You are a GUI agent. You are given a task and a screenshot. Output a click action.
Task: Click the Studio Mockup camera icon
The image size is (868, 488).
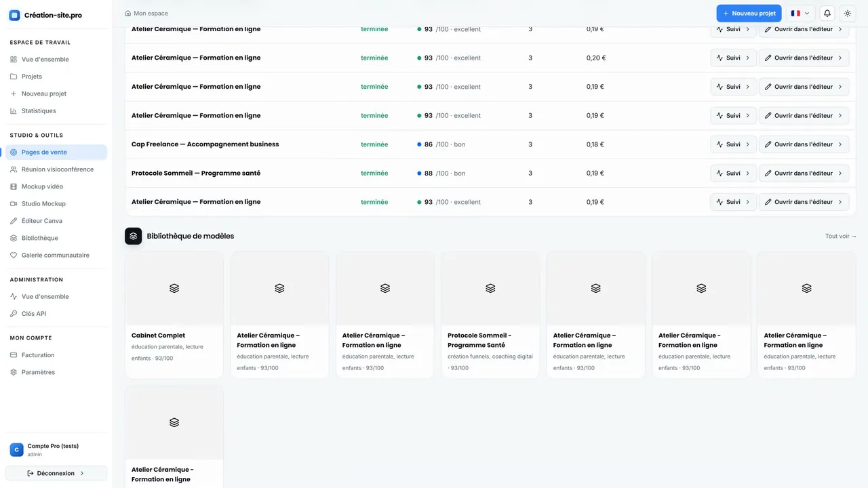(14, 204)
